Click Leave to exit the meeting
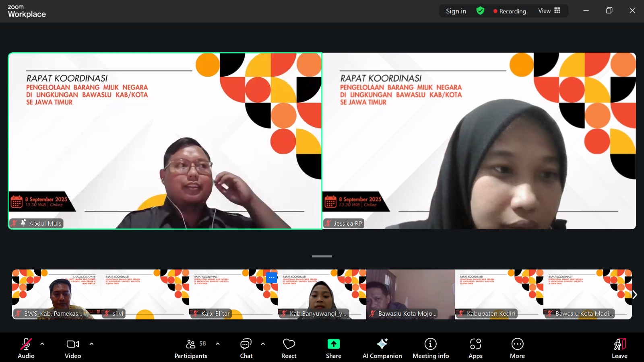The height and width of the screenshot is (362, 644). [619, 348]
